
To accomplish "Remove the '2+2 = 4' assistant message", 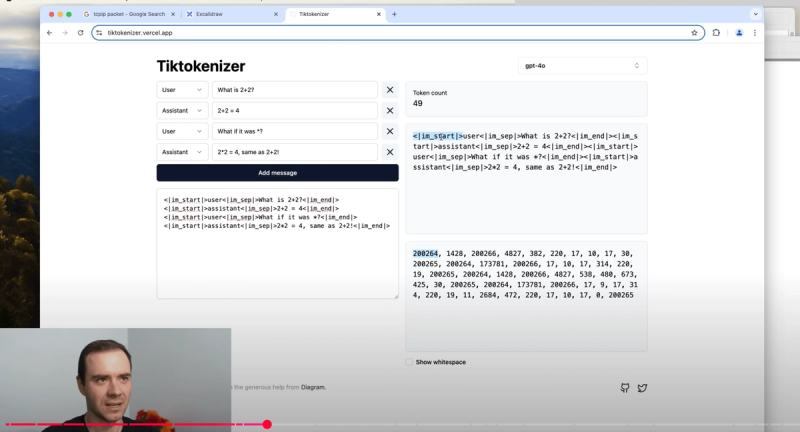I will 390,111.
